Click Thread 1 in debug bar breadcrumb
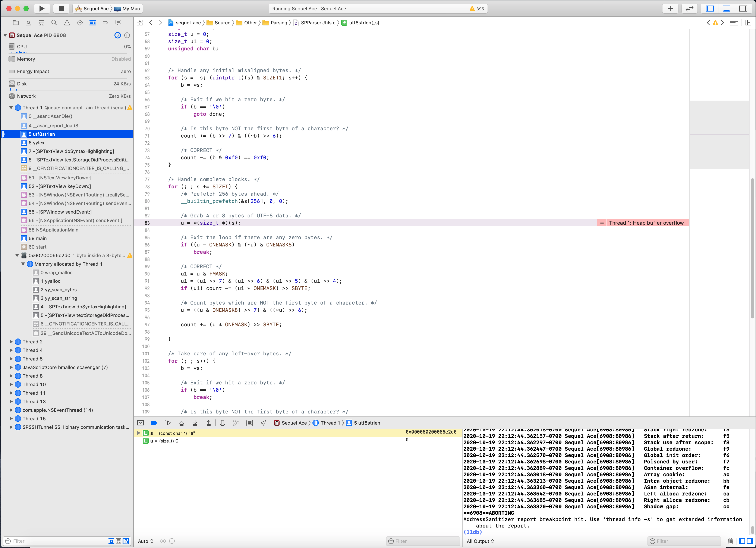This screenshot has height=548, width=756. (326, 423)
